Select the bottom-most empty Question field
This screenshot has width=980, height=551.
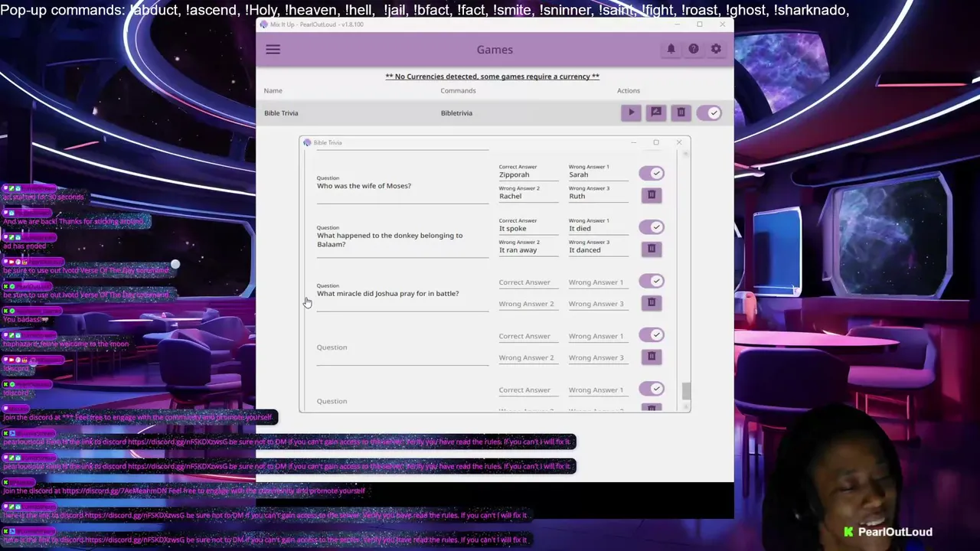403,401
